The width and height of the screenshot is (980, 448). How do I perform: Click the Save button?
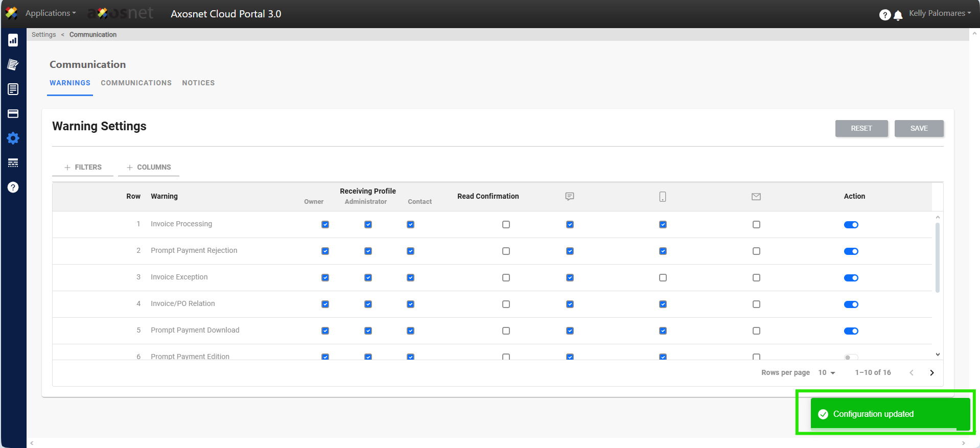[919, 129]
